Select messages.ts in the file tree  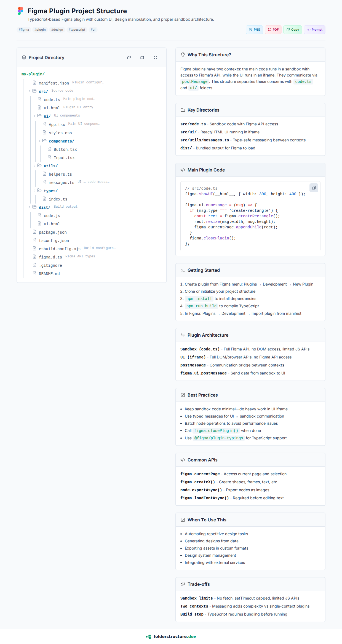tap(61, 183)
